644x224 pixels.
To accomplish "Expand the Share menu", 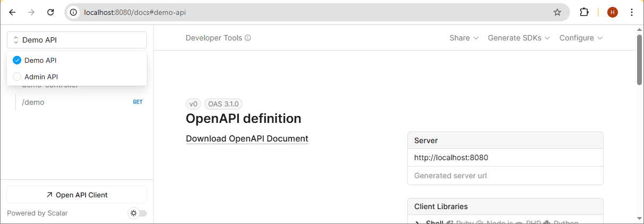I will click(464, 38).
